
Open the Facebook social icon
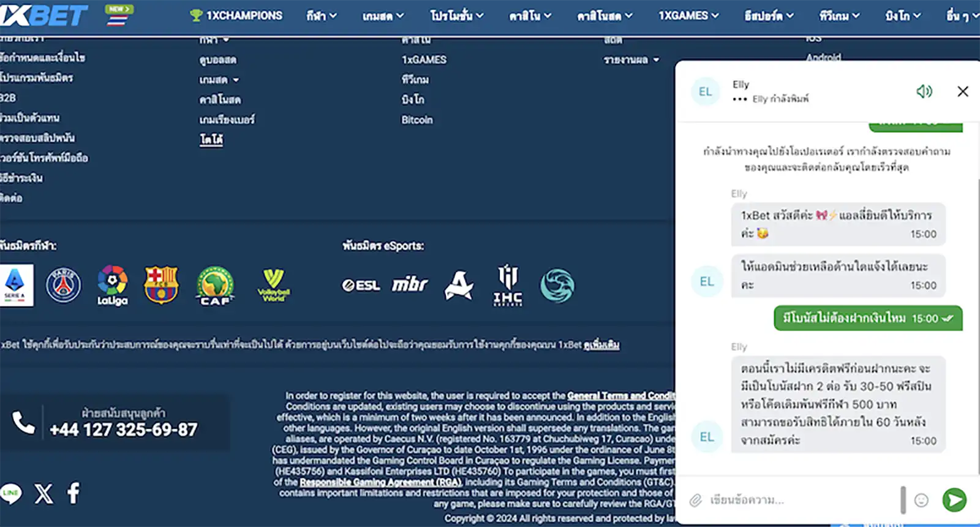(73, 493)
